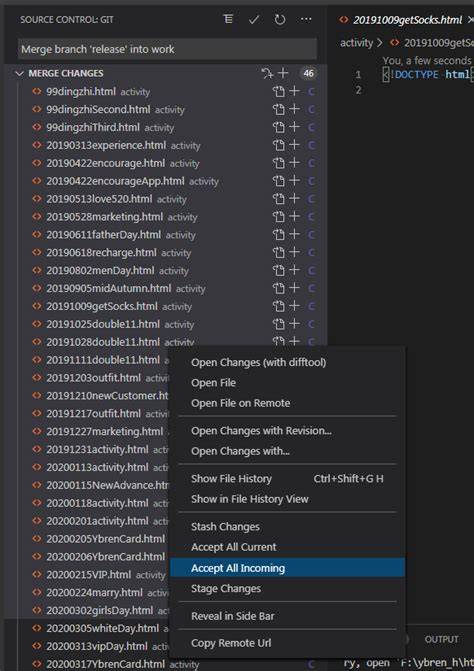This screenshot has width=474, height=671.
Task: Open file icon for 20190513love520.html
Action: click(279, 199)
